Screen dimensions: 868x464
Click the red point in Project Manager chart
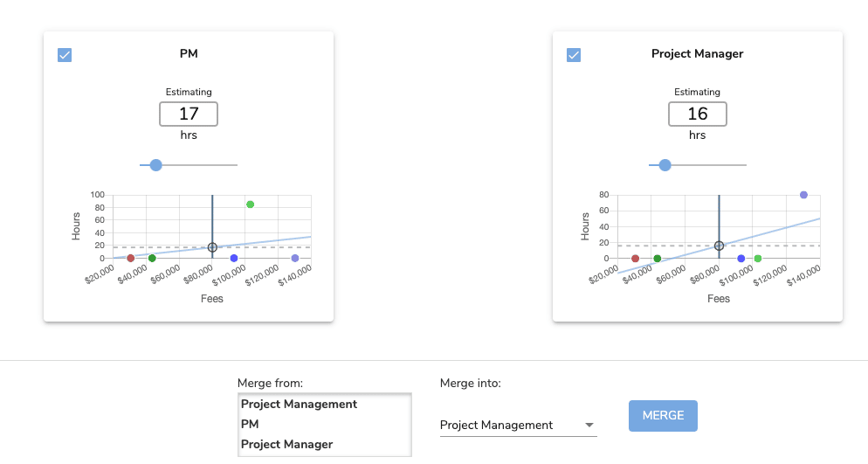635,259
